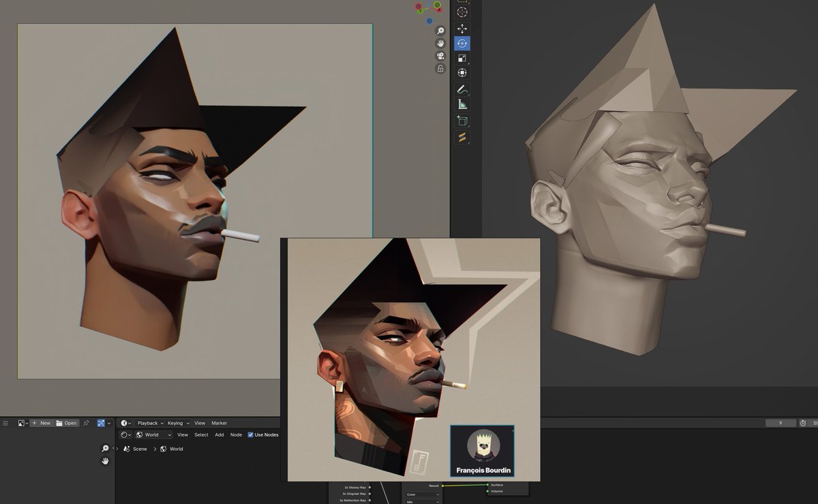Click the 'François Bourdin' name text

pos(482,470)
